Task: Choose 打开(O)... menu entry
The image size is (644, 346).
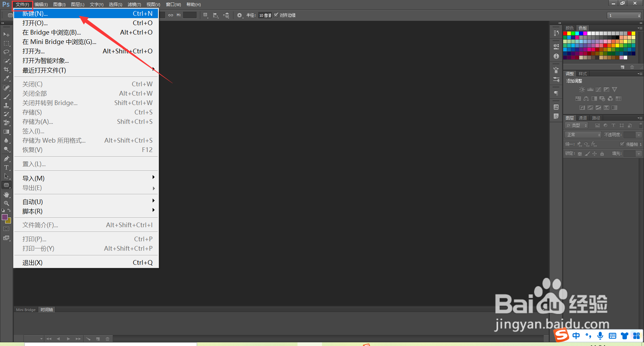Action: [86, 23]
